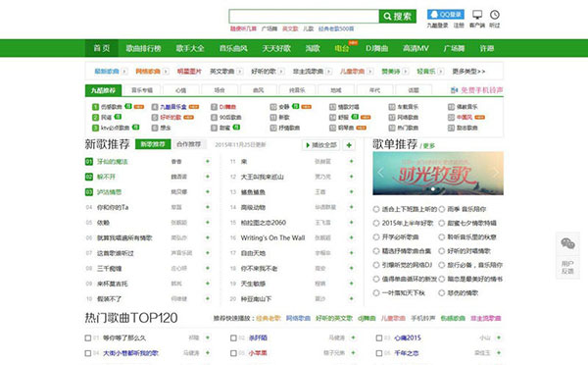
Task: Click the green 搜索 search button
Action: click(398, 16)
